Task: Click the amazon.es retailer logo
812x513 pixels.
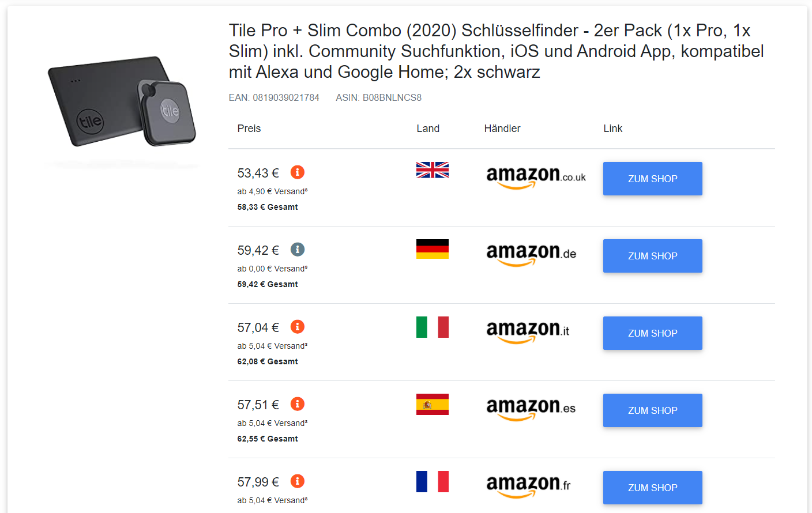Action: point(531,409)
